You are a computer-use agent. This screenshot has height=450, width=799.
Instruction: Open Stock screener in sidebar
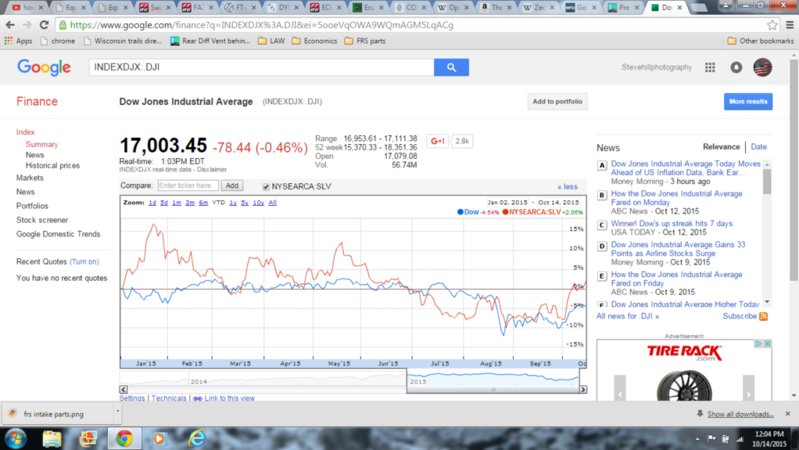42,220
